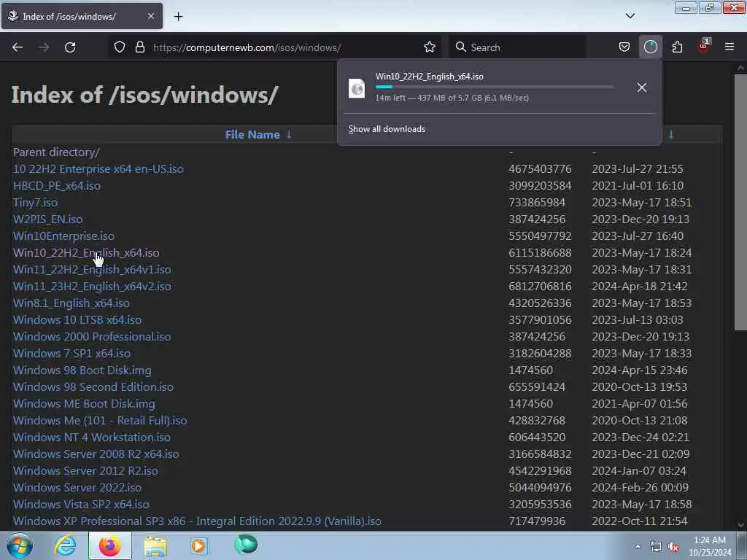Image resolution: width=747 pixels, height=560 pixels.
Task: Go back to the previous page
Action: point(18,47)
